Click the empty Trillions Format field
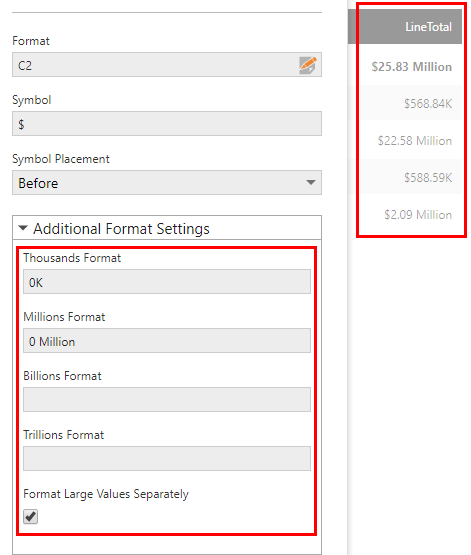Screen dimensions: 471x555 (x=167, y=459)
